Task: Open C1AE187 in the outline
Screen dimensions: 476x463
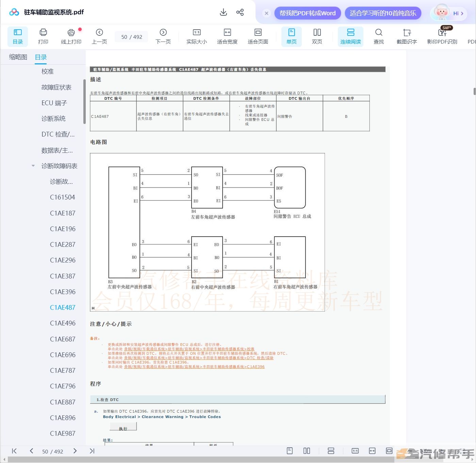Action: coord(63,213)
